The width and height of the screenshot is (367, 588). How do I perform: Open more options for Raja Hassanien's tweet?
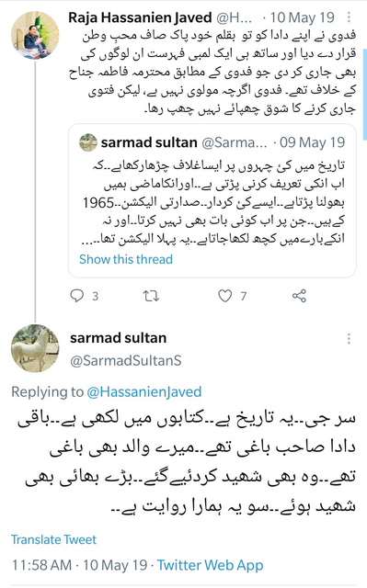pyautogui.click(x=349, y=17)
